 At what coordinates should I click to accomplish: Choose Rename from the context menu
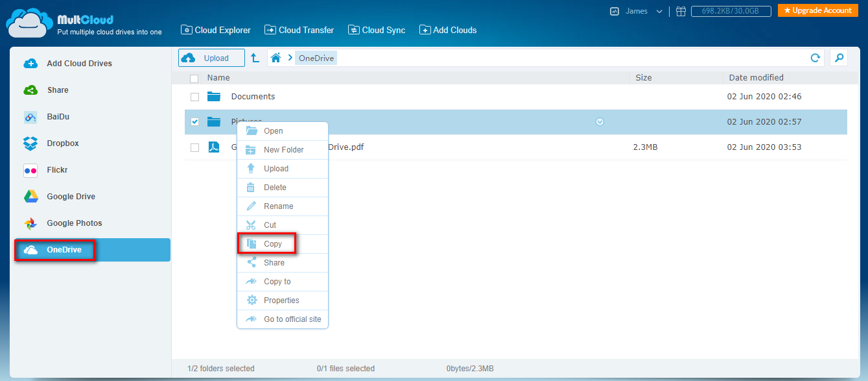[x=283, y=206]
